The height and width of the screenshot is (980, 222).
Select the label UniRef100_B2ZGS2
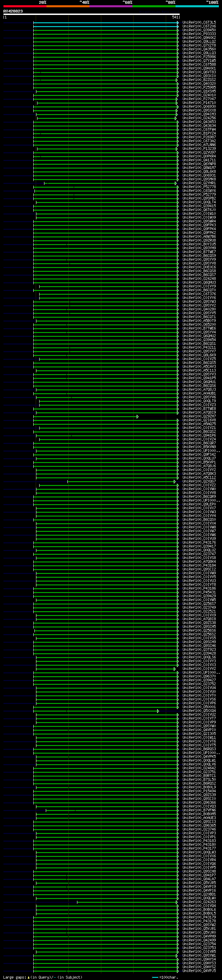point(199,80)
